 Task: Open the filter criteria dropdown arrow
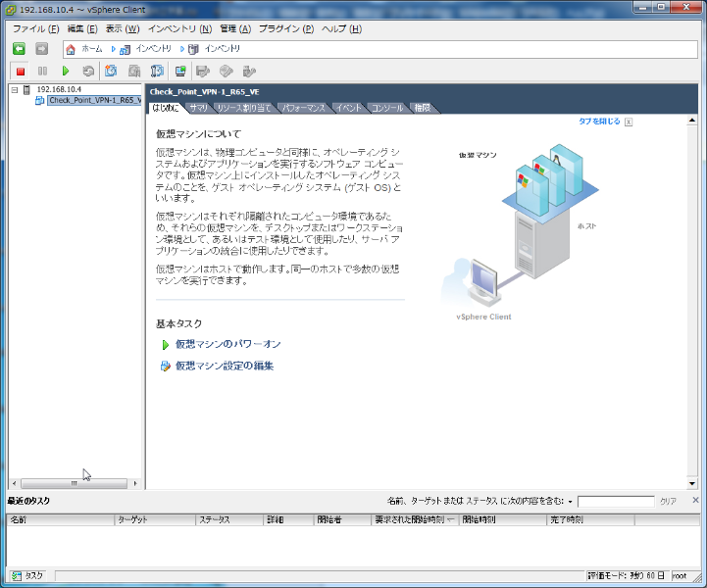570,502
